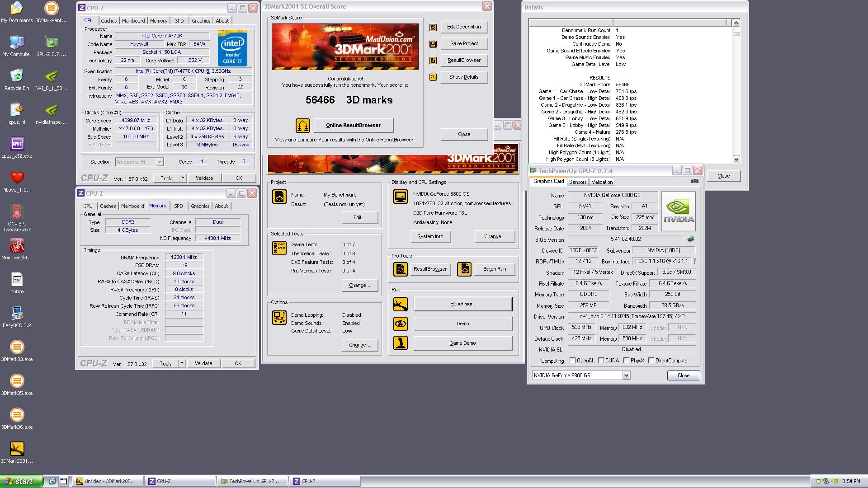Click the System Info button
Image resolution: width=868 pixels, height=488 pixels.
tap(430, 237)
